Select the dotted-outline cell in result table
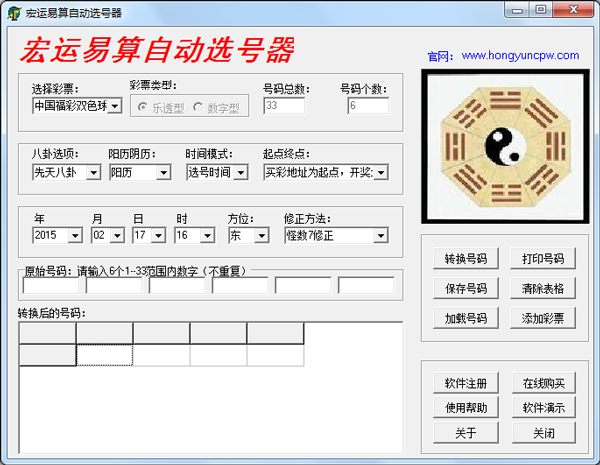The height and width of the screenshot is (465, 600). coord(104,355)
